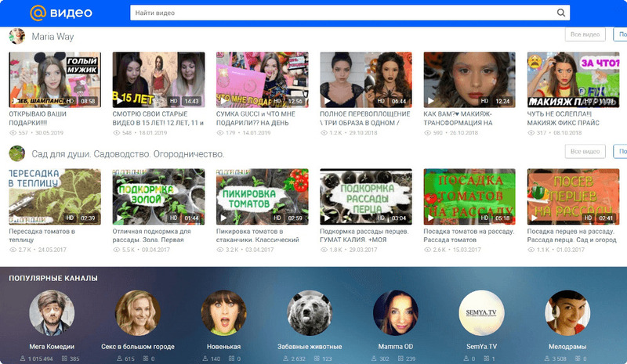Screen dimensions: 627x364
Task: Open title Пересадка томатов в теплицу
Action: point(42,236)
